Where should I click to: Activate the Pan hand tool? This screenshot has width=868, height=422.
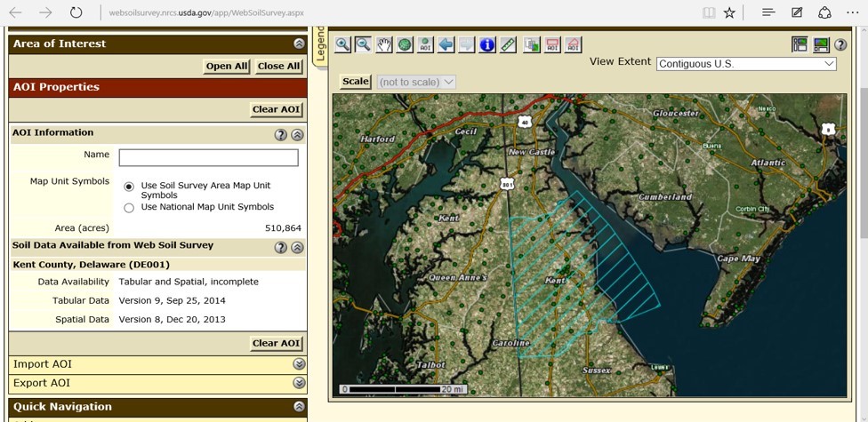(384, 44)
